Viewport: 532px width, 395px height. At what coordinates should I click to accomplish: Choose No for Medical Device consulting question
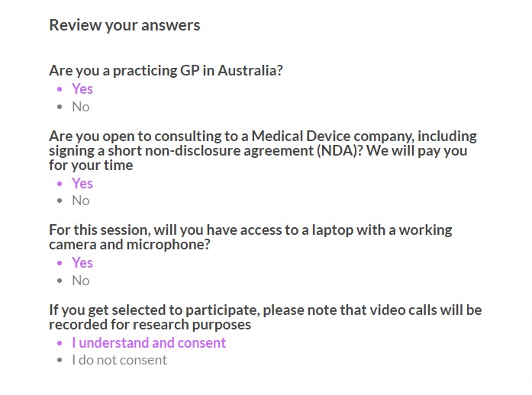[81, 201]
